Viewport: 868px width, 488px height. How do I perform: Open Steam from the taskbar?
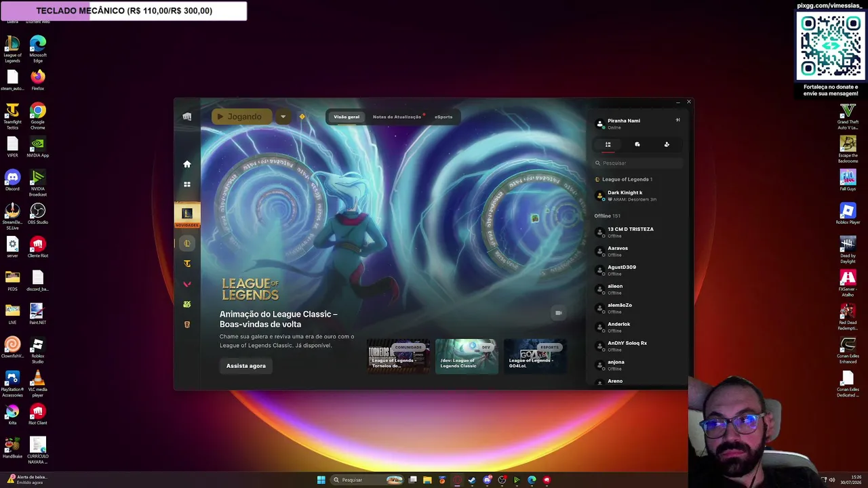coord(472,480)
